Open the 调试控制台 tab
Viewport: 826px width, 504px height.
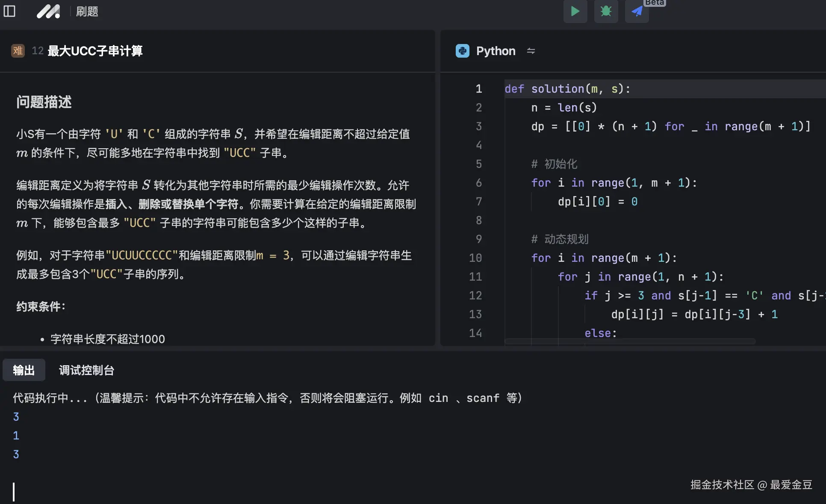(x=86, y=370)
